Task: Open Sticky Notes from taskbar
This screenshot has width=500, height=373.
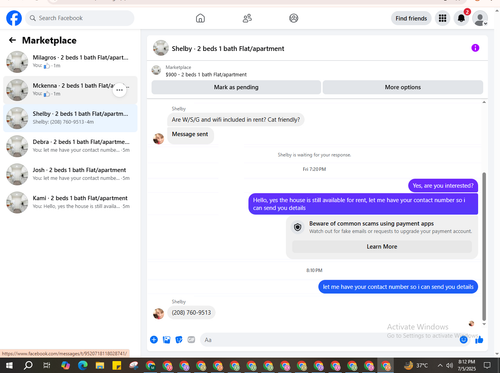Action: 117,365
